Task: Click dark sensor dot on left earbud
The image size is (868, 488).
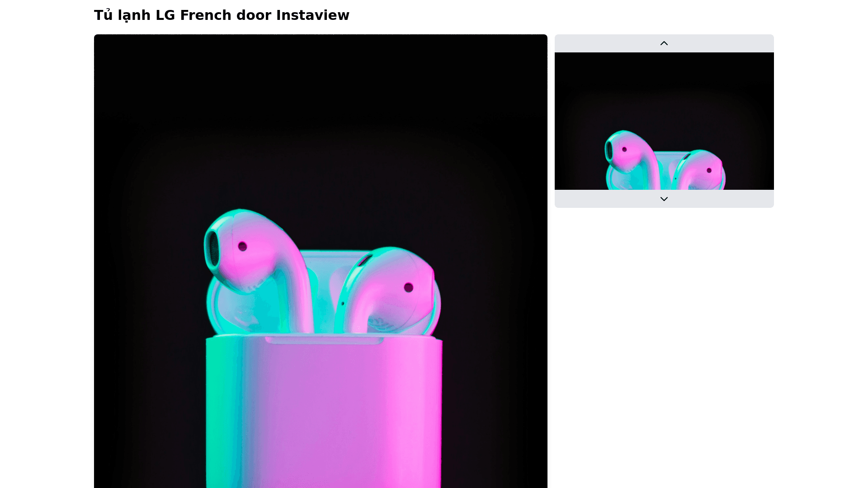Action: [x=242, y=246]
